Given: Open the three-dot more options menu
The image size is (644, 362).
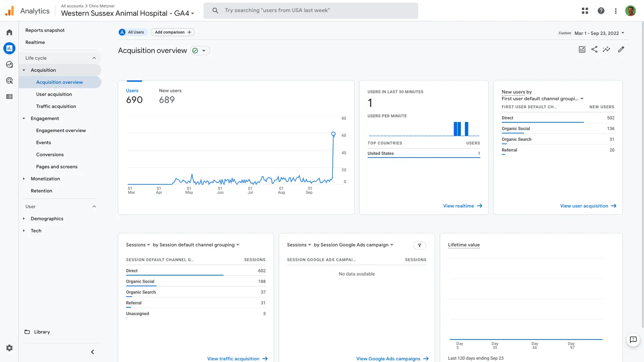Looking at the screenshot, I should click(x=616, y=11).
